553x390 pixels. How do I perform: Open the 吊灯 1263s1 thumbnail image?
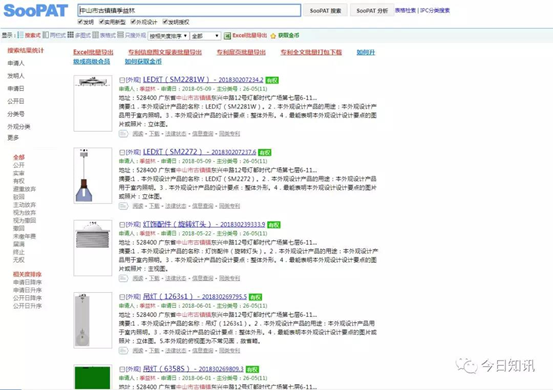93,320
